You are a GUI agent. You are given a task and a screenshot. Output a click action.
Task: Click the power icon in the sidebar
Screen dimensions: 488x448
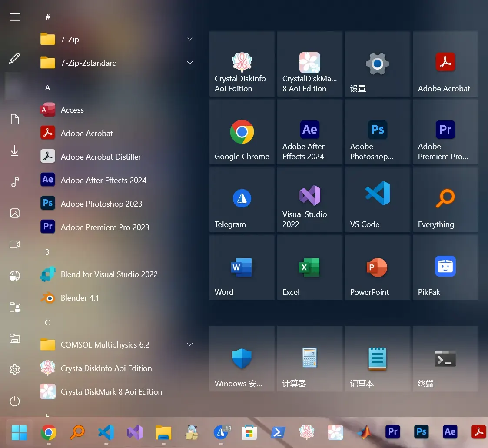15,401
